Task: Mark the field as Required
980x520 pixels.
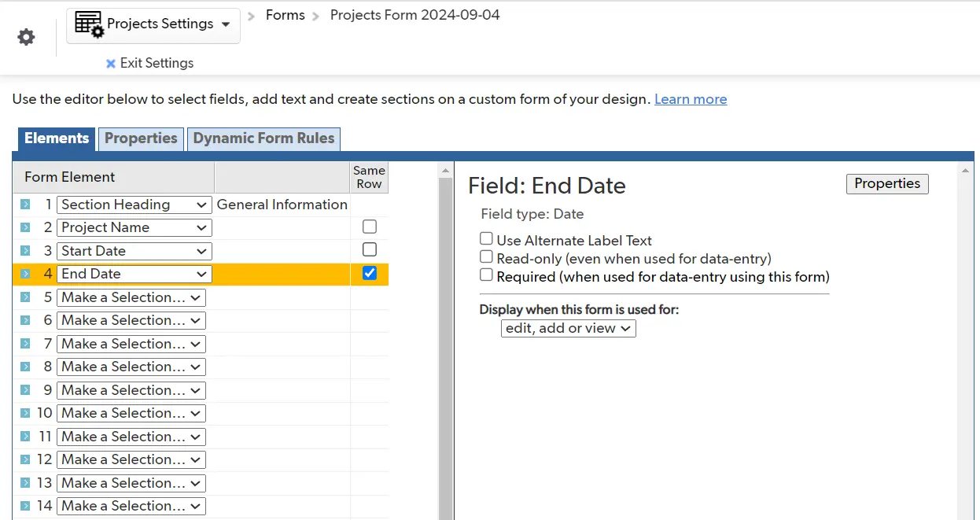Action: pyautogui.click(x=487, y=275)
